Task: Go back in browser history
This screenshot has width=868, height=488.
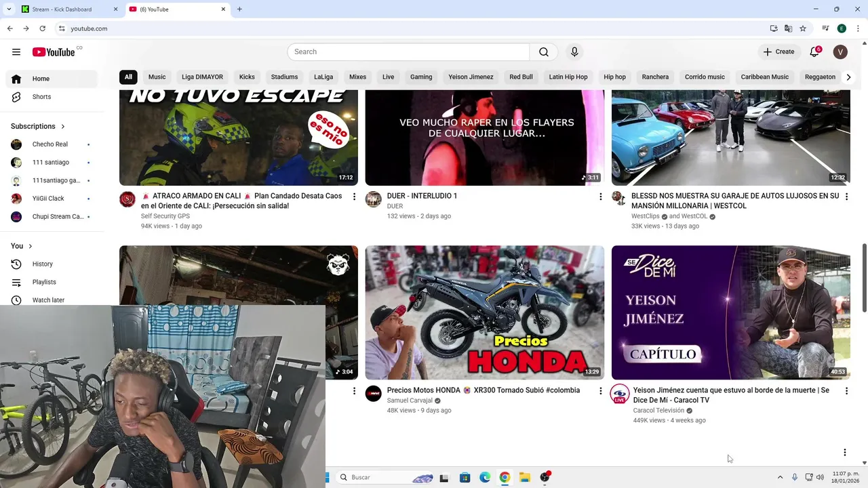Action: 9,28
